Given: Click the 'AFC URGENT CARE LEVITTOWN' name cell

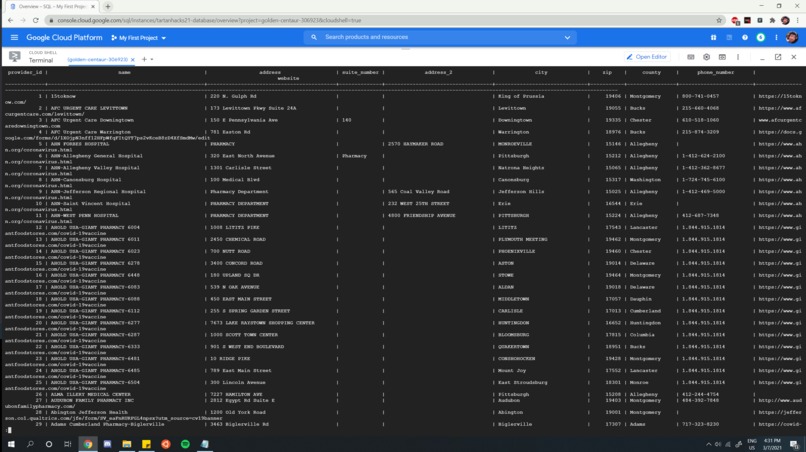Looking at the screenshot, I should pos(89,109).
